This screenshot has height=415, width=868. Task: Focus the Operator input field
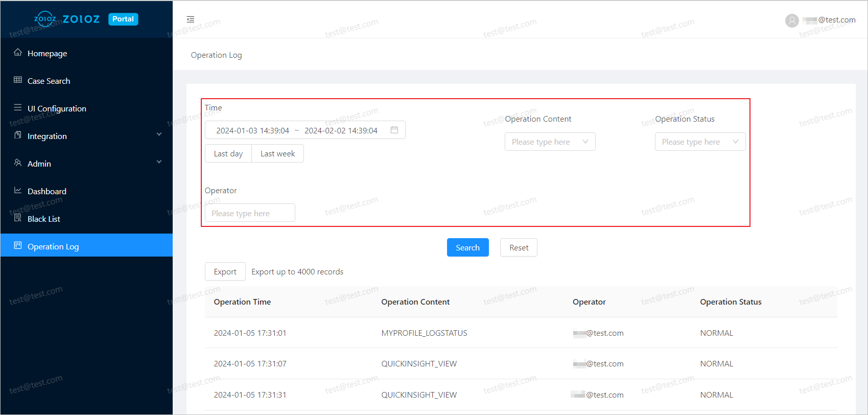click(x=250, y=213)
